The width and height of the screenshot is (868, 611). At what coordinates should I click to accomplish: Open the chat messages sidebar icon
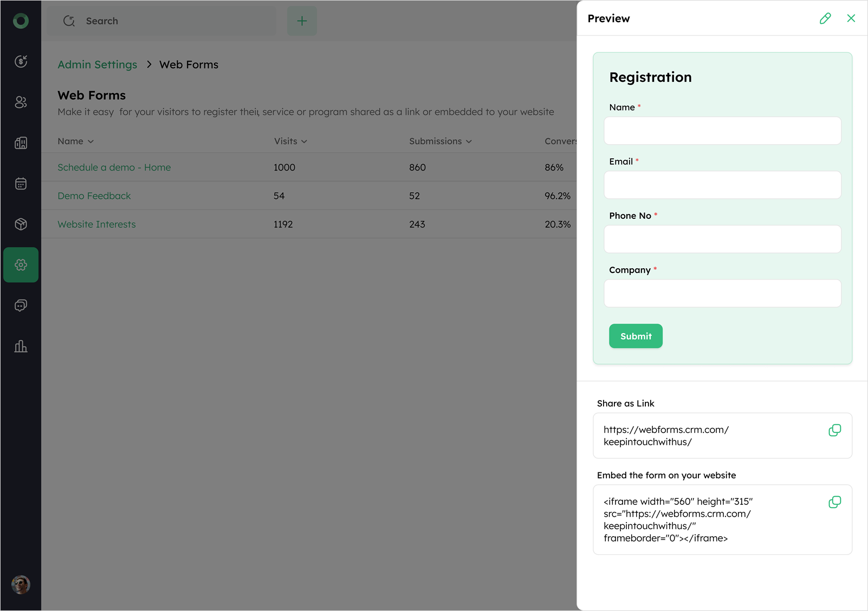(x=21, y=305)
